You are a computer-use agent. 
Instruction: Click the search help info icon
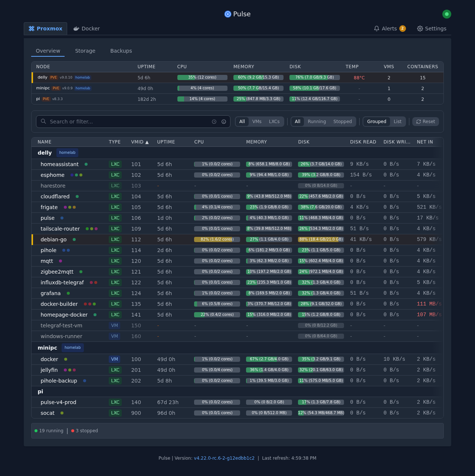224,122
